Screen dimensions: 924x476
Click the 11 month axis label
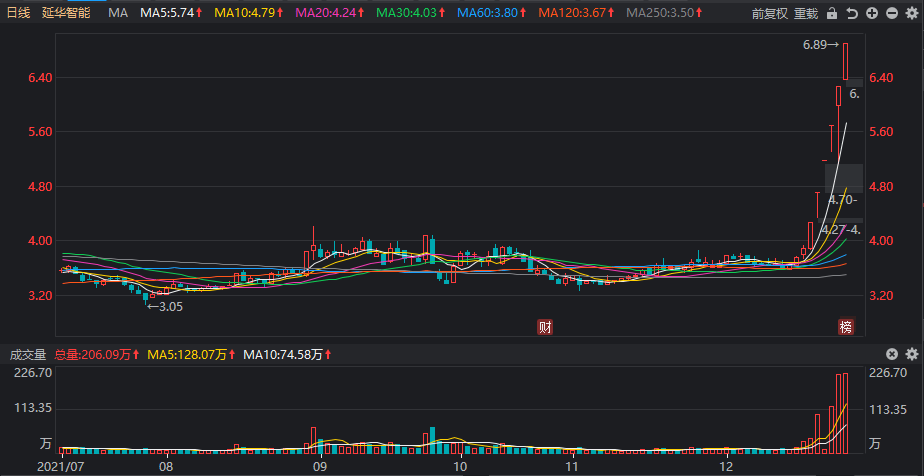click(572, 466)
